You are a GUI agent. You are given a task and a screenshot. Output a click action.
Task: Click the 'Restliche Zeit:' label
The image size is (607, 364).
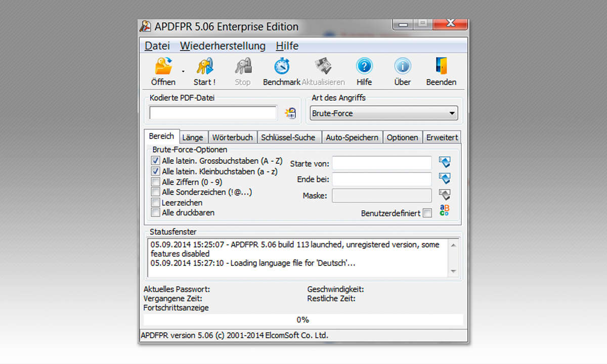(x=331, y=299)
